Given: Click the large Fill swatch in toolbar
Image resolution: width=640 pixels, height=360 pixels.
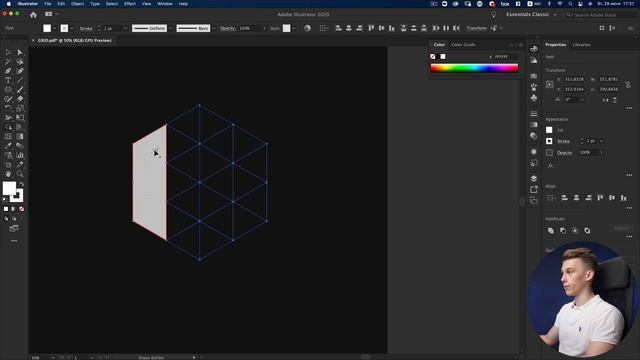Looking at the screenshot, I should [9, 188].
